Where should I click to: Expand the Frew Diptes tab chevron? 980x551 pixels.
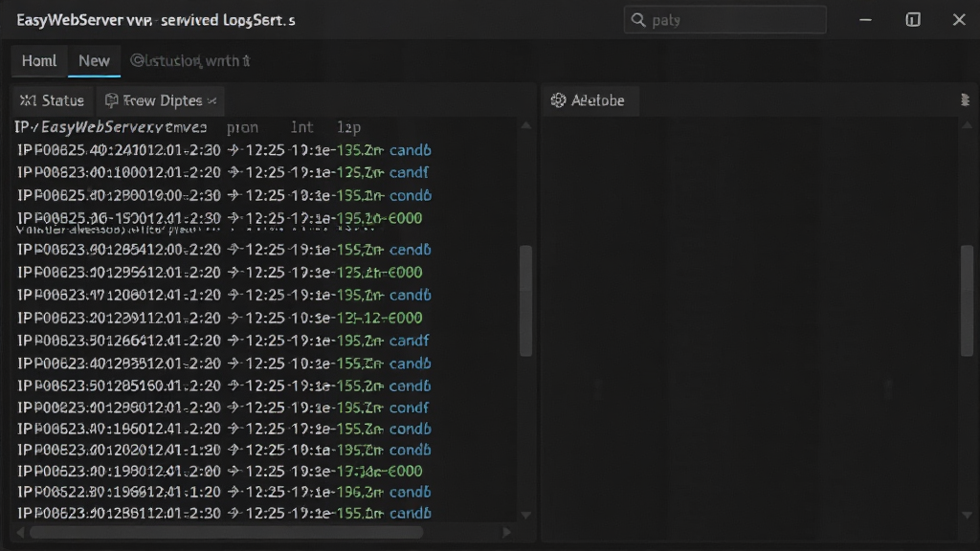coord(212,101)
